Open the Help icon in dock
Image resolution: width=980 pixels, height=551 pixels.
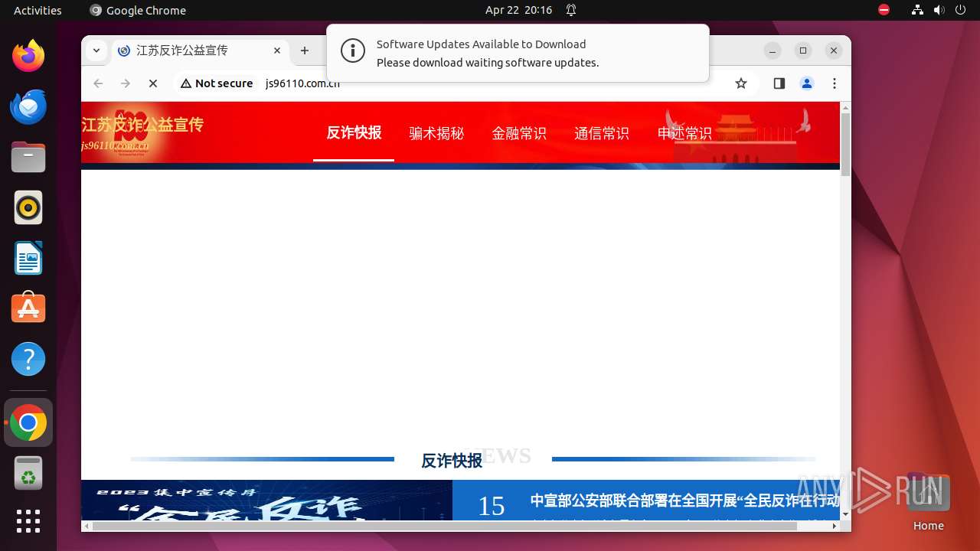pos(28,359)
